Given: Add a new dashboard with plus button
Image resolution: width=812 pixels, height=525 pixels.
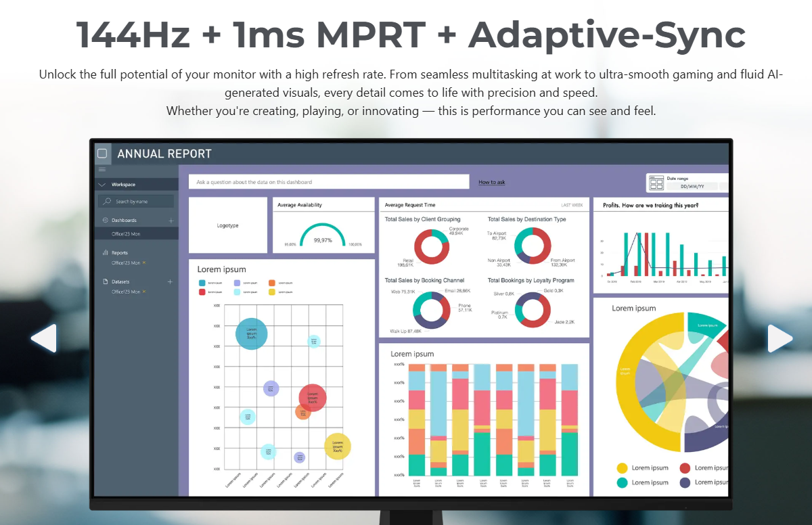Looking at the screenshot, I should [x=171, y=221].
